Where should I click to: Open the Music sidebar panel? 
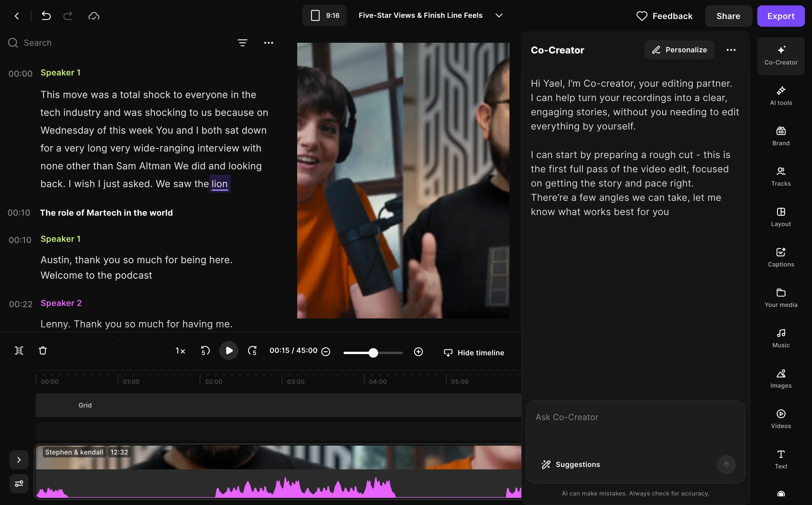781,338
